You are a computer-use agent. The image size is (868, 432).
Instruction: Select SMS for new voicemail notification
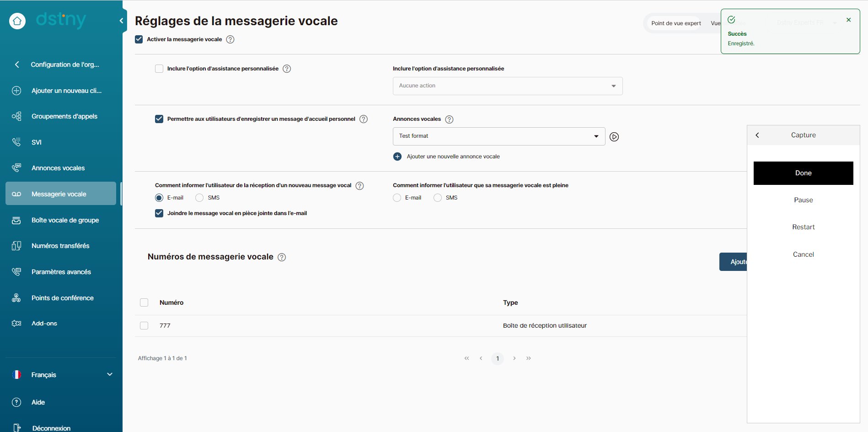(199, 198)
